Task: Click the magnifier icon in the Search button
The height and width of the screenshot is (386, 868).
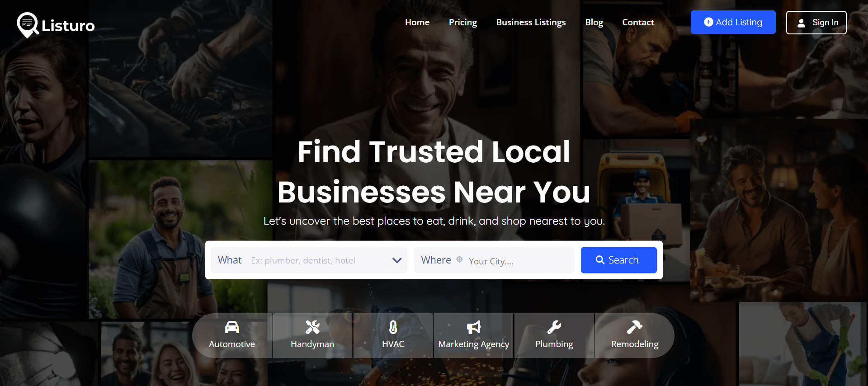Action: pyautogui.click(x=600, y=260)
